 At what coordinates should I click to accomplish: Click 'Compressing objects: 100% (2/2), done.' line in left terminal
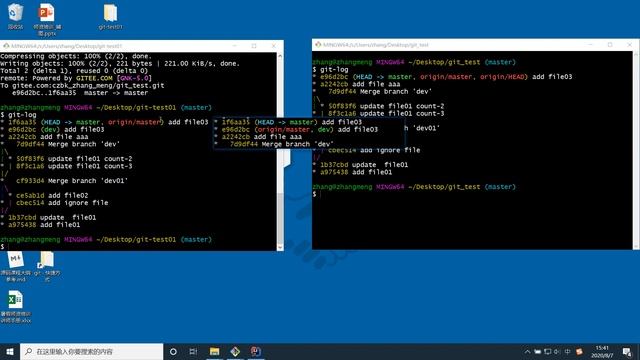[x=76, y=56]
